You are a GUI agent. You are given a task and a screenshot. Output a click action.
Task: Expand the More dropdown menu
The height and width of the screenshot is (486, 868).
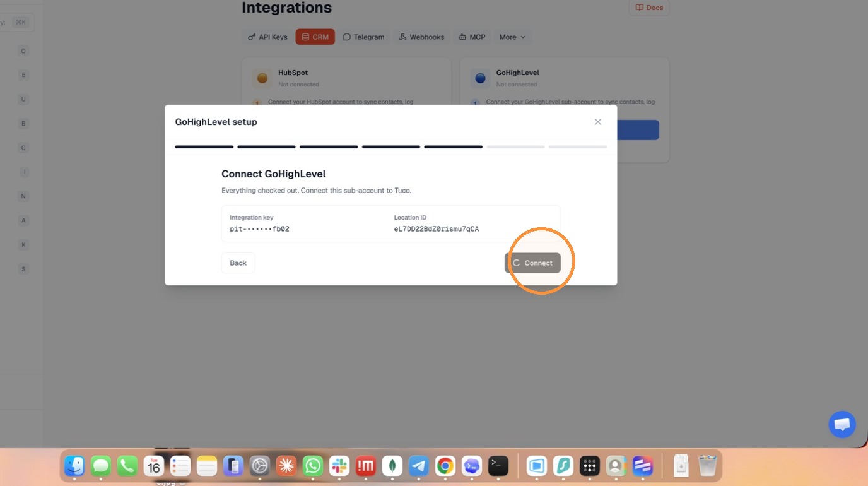tap(512, 37)
